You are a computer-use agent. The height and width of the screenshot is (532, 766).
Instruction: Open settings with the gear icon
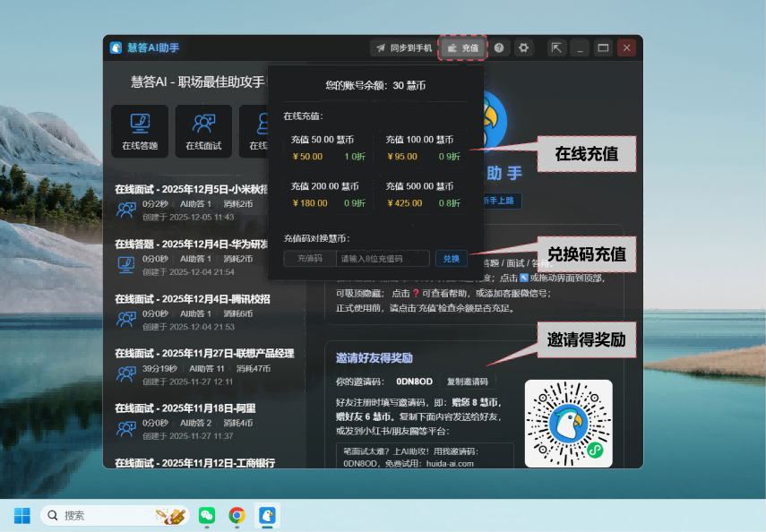point(524,47)
